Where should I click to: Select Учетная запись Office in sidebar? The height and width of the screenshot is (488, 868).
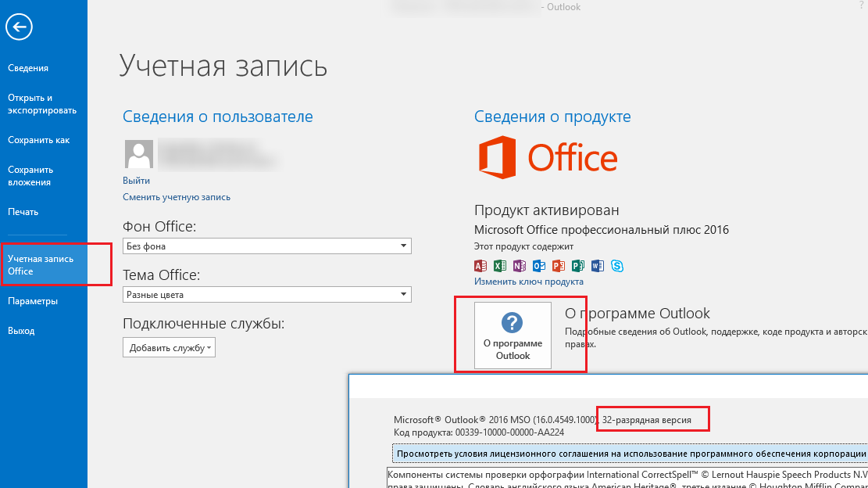[43, 265]
